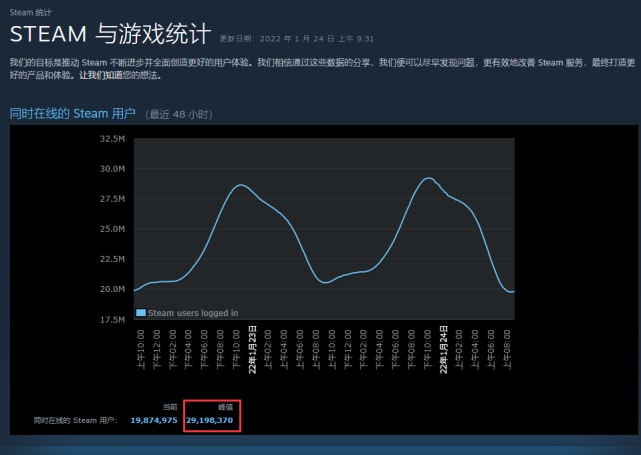Select the current users value 19,874,975
Image resolution: width=641 pixels, height=455 pixels.
coord(154,420)
